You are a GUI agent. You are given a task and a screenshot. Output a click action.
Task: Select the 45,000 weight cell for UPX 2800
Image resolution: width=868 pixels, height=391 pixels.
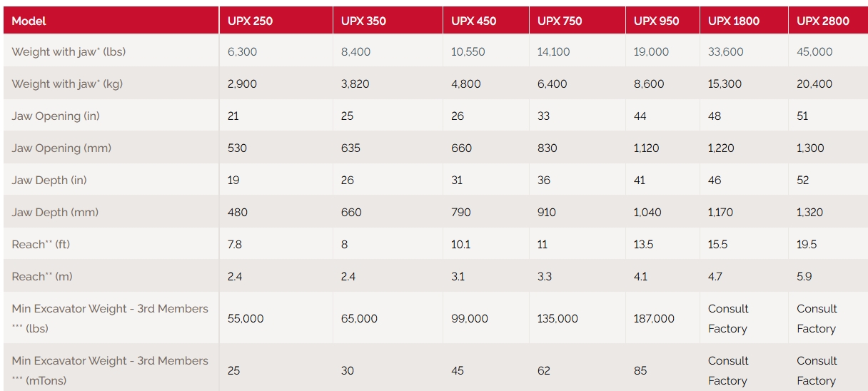(x=814, y=52)
